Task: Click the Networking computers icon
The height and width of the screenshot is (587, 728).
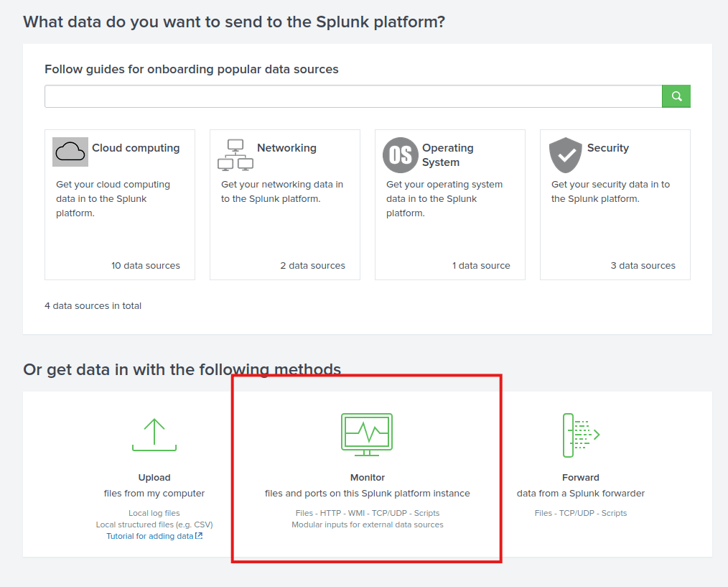Action: [x=235, y=154]
